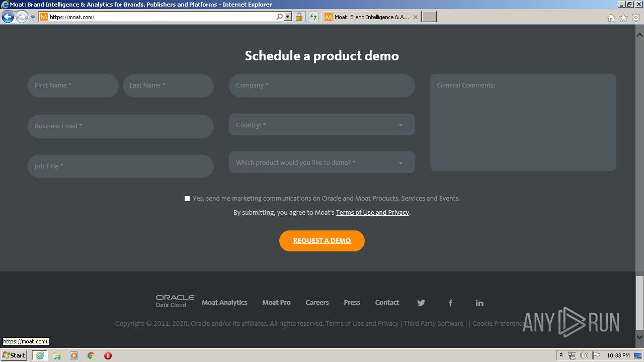Open a new blank tab
644x362 pixels.
tap(429, 17)
